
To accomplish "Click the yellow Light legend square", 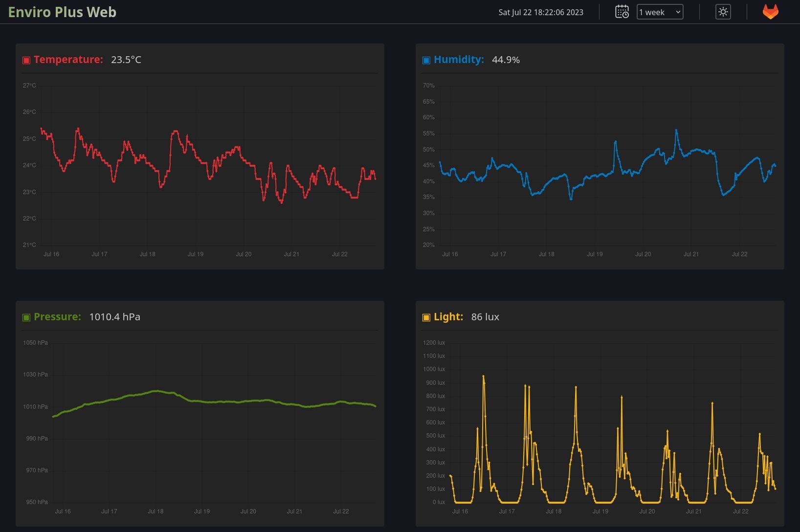I will pos(426,317).
